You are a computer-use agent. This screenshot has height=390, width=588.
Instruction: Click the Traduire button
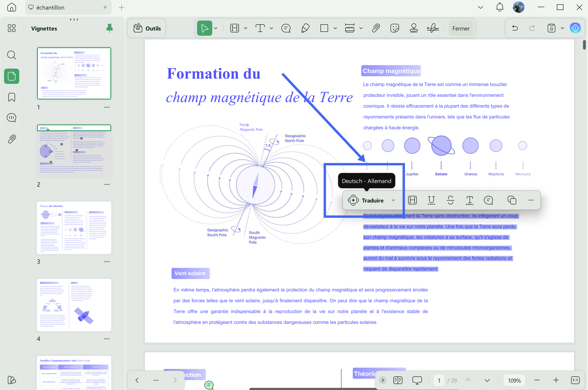click(366, 200)
